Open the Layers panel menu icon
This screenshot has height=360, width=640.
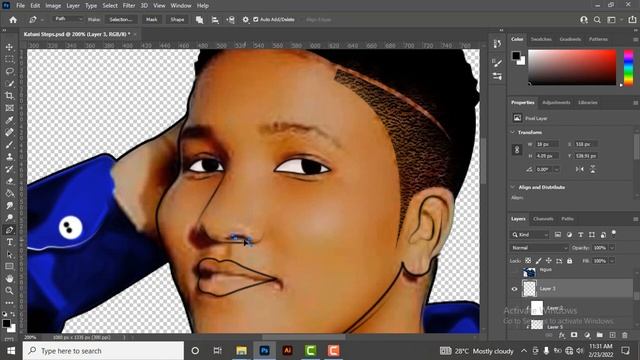(x=636, y=219)
